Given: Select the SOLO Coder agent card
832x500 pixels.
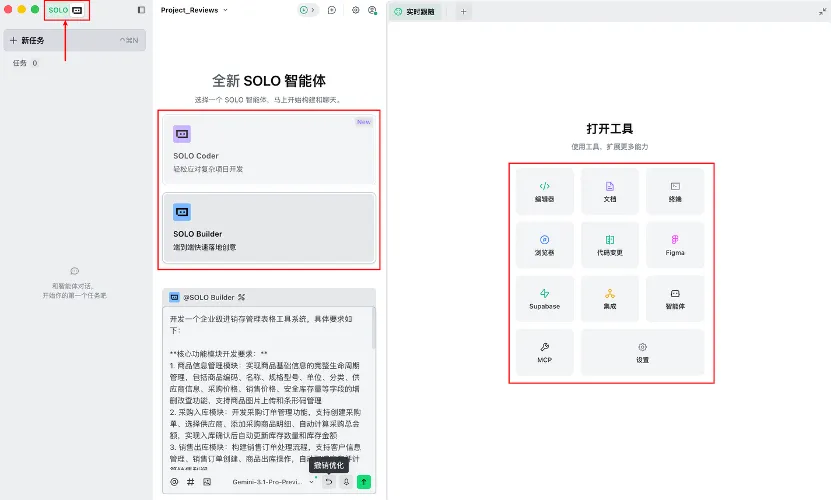Looking at the screenshot, I should coord(269,150).
